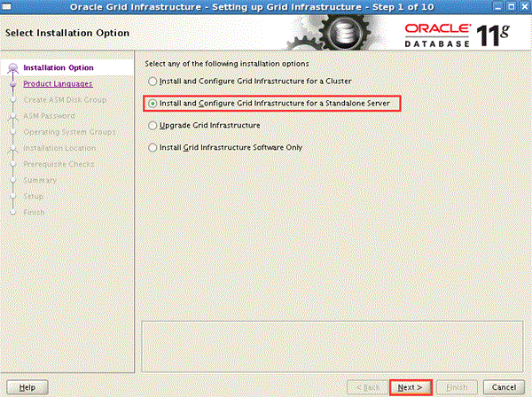Viewport: 532px width, 397px height.
Task: Click the Oracle Database 11g logo
Action: 457,35
